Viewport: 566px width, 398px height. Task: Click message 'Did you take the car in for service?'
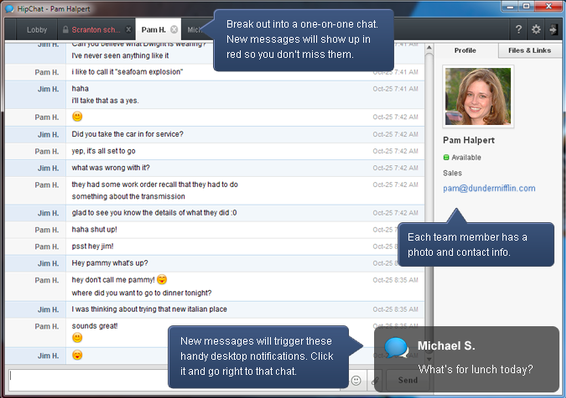[127, 134]
